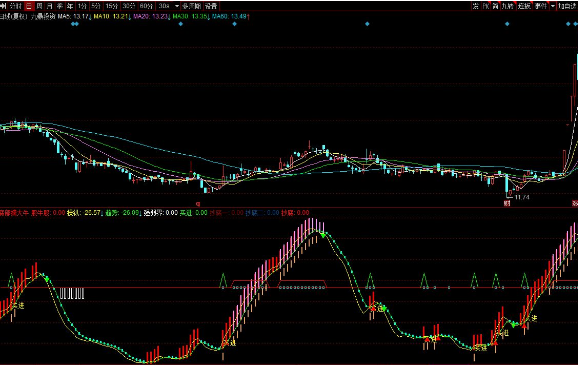
Task: Open the 事件 events button
Action: tap(541, 6)
